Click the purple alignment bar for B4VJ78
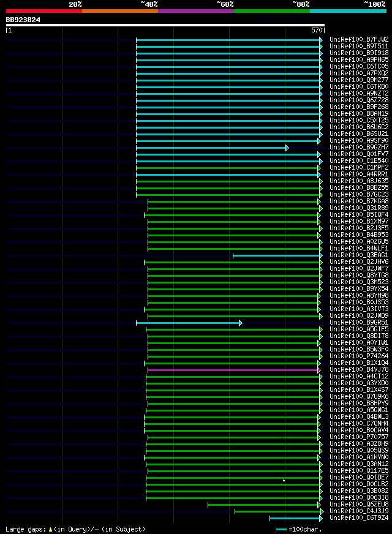The height and width of the screenshot is (534, 392). pos(235,370)
